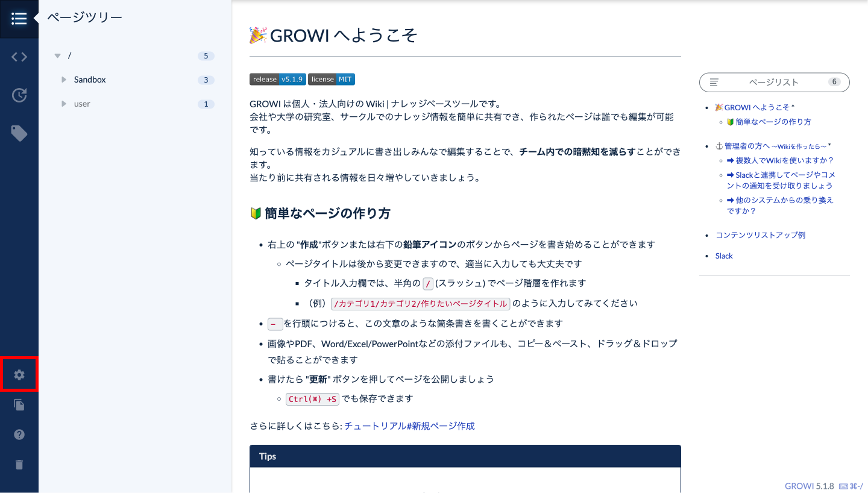The height and width of the screenshot is (493, 868).
Task: Select the Sandbox page in tree
Action: pos(90,80)
